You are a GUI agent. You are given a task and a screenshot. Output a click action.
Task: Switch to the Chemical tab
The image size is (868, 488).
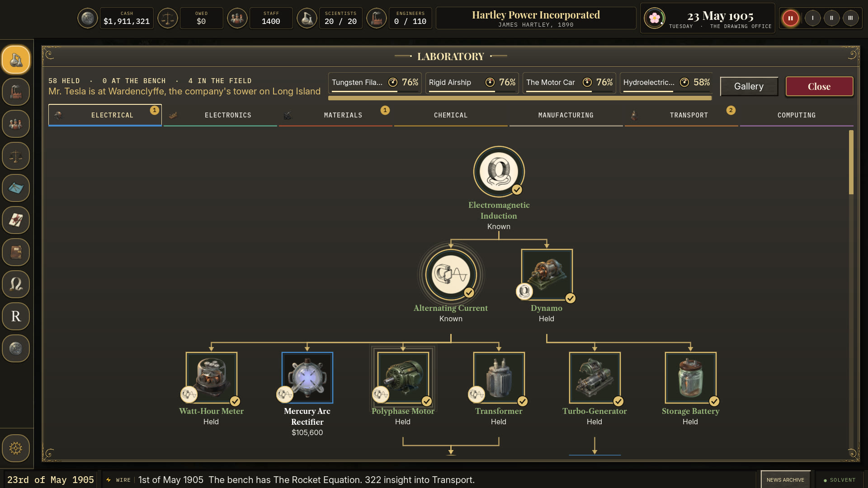point(451,115)
